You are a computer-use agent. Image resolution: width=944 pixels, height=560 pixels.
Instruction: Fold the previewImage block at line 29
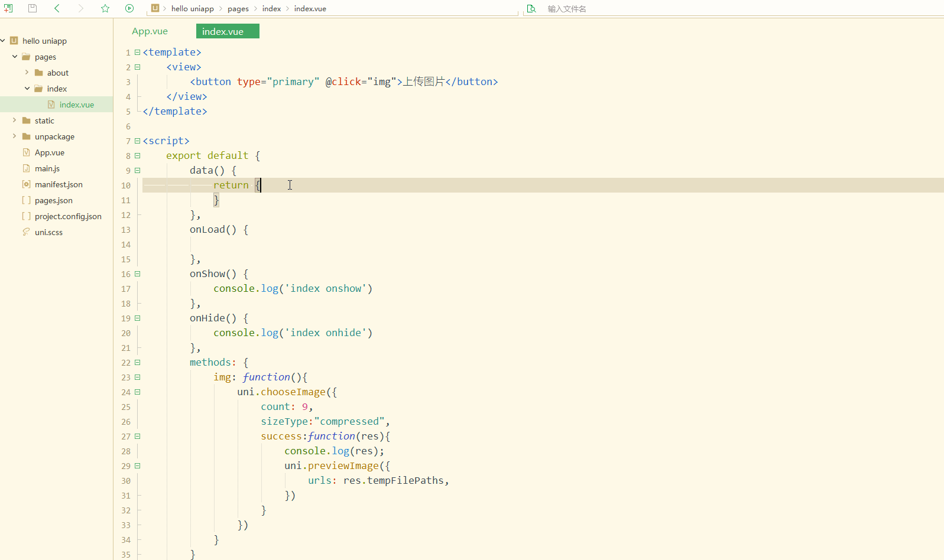pyautogui.click(x=138, y=465)
